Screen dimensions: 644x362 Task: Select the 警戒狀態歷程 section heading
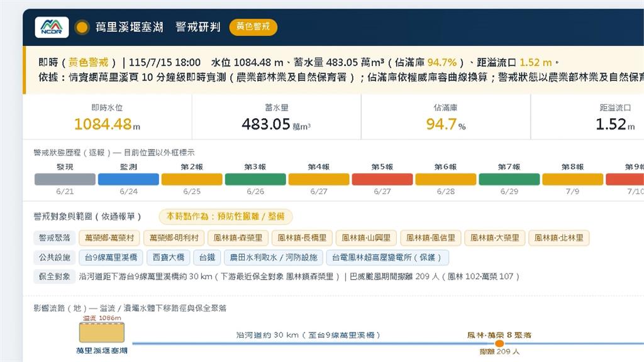point(114,152)
